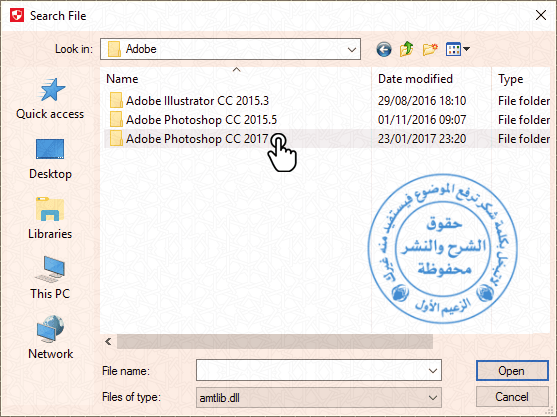Select Desktop in places sidebar
Image resolution: width=557 pixels, height=417 pixels.
(x=50, y=159)
